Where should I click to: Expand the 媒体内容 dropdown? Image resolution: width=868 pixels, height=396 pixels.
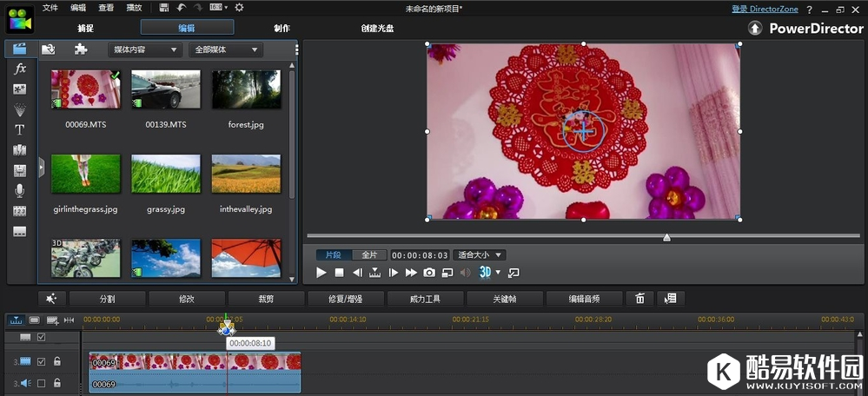pos(143,50)
